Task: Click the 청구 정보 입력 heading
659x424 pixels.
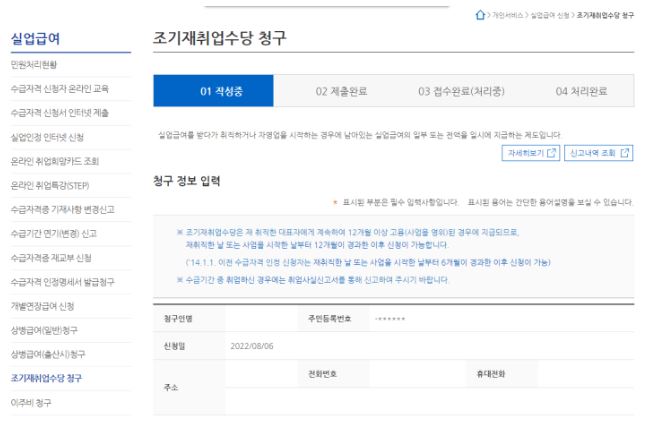Action: coord(187,181)
